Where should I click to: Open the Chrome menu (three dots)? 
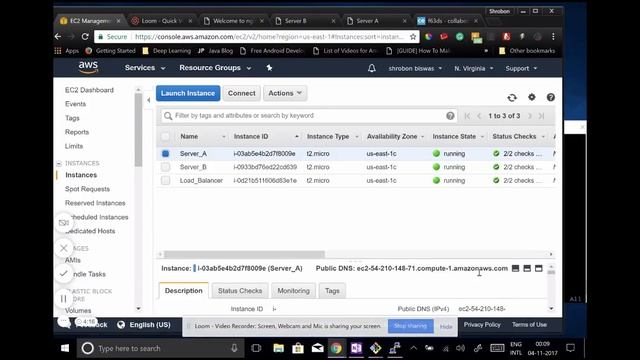pos(553,37)
